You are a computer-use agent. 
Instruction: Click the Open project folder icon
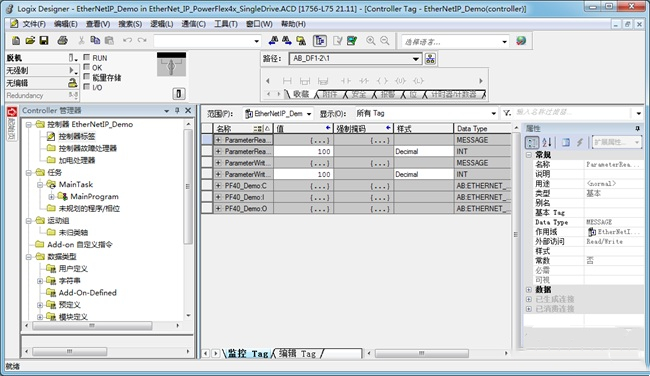tap(30, 41)
